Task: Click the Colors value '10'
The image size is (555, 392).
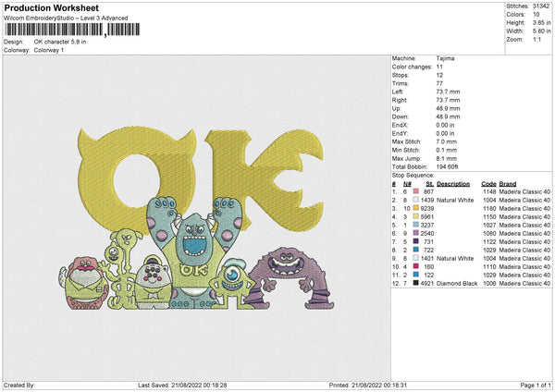Action: pyautogui.click(x=536, y=15)
